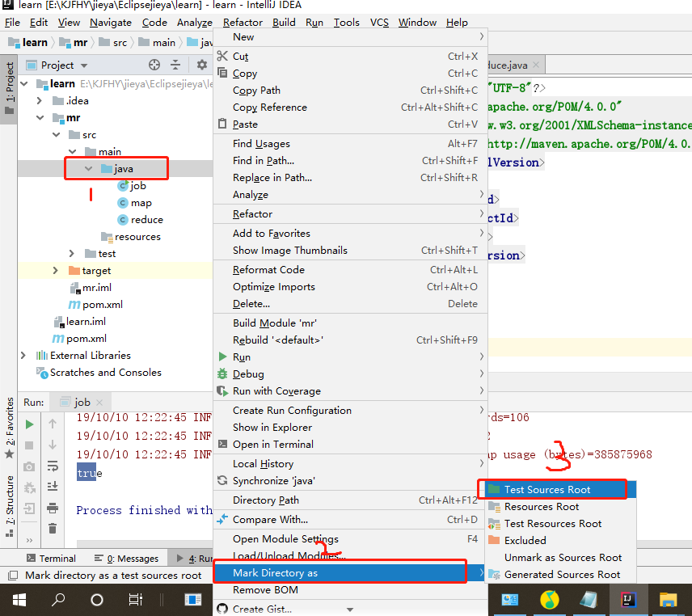Screen dimensions: 692x616
Task: Clear console output with the trash icon
Action: 53,527
